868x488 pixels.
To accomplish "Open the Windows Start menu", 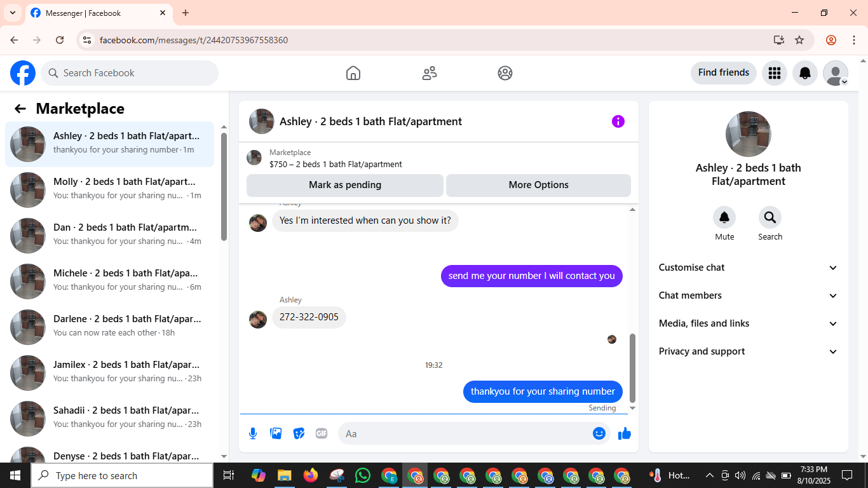I will [x=15, y=475].
